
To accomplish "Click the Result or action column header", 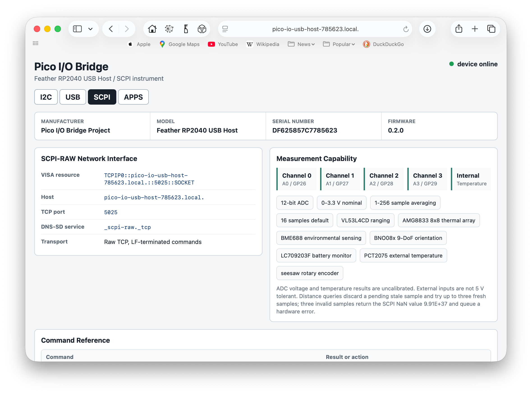I will tap(347, 357).
